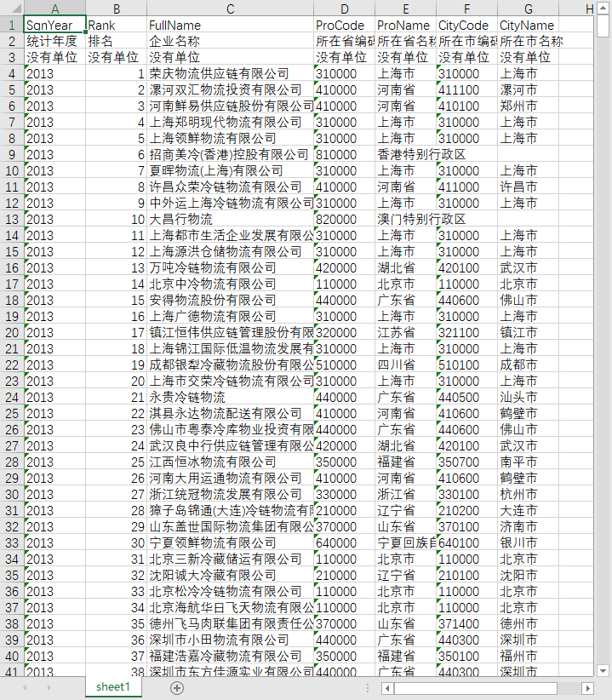Image resolution: width=612 pixels, height=700 pixels.
Task: Select cell 江西恒冰物流有限公司
Action: click(x=230, y=462)
